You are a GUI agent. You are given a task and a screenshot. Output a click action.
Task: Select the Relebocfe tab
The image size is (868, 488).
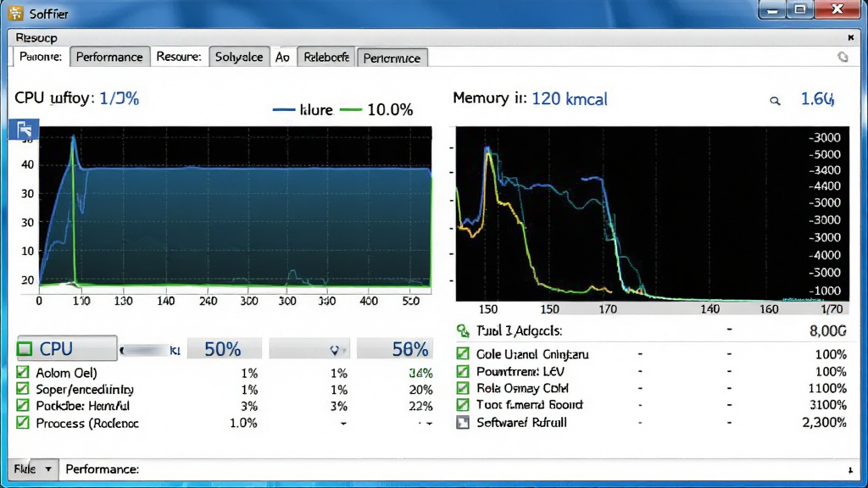[x=326, y=57]
